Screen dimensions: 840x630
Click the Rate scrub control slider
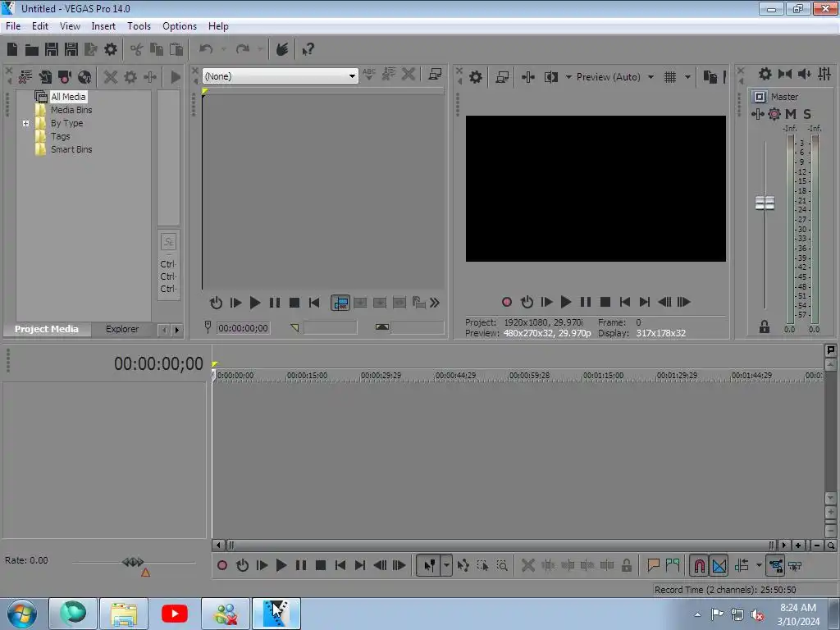point(133,562)
